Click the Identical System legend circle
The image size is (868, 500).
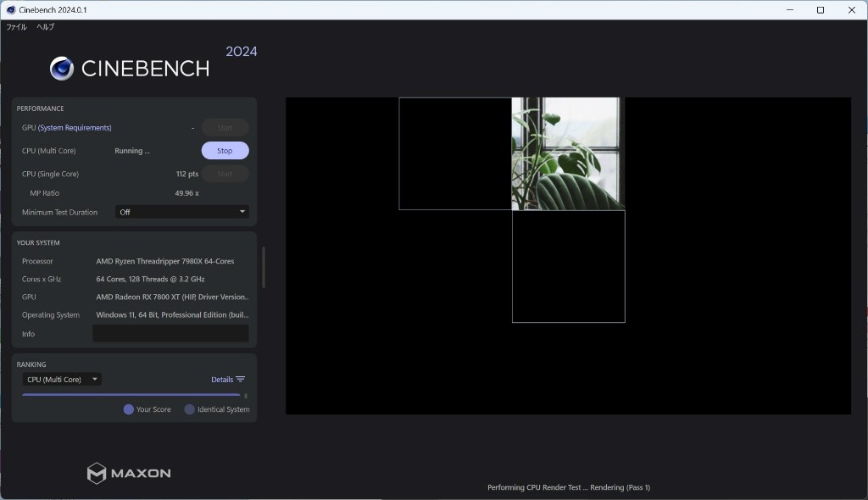coord(190,409)
